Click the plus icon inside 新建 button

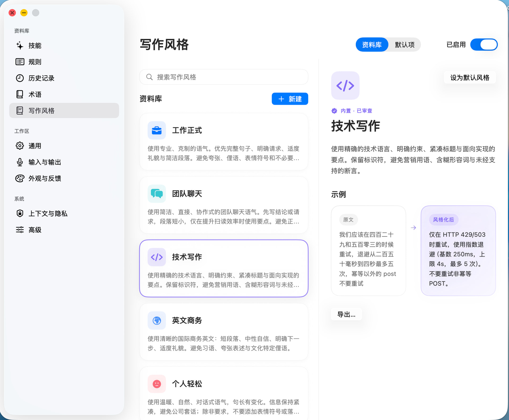pyautogui.click(x=281, y=99)
